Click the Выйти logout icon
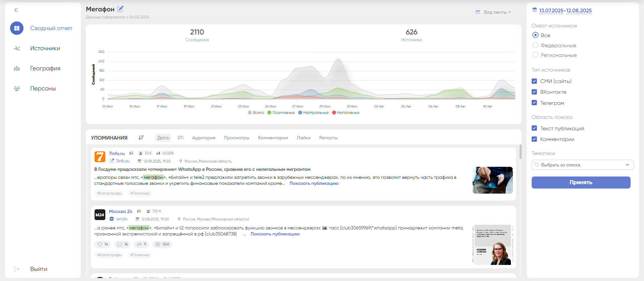644x281 pixels. 17,269
